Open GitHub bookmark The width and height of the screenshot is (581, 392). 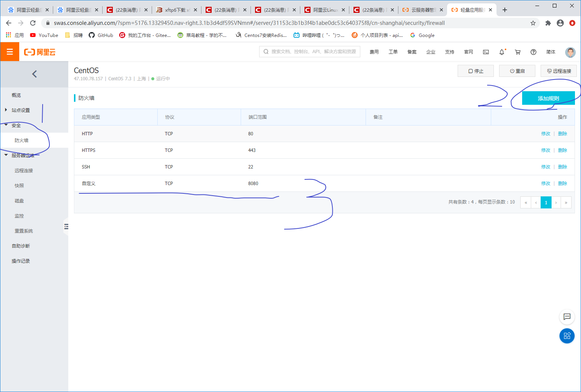(x=101, y=35)
